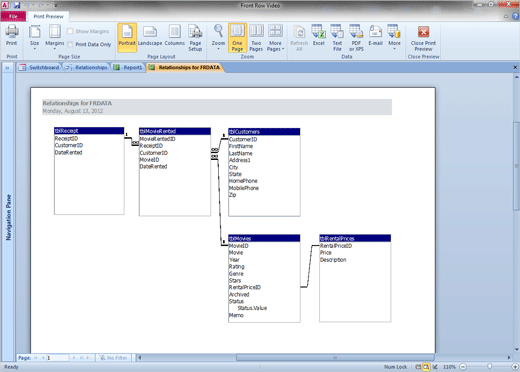Click vertical scrollbar down arrow
520x372 pixels.
[x=517, y=349]
